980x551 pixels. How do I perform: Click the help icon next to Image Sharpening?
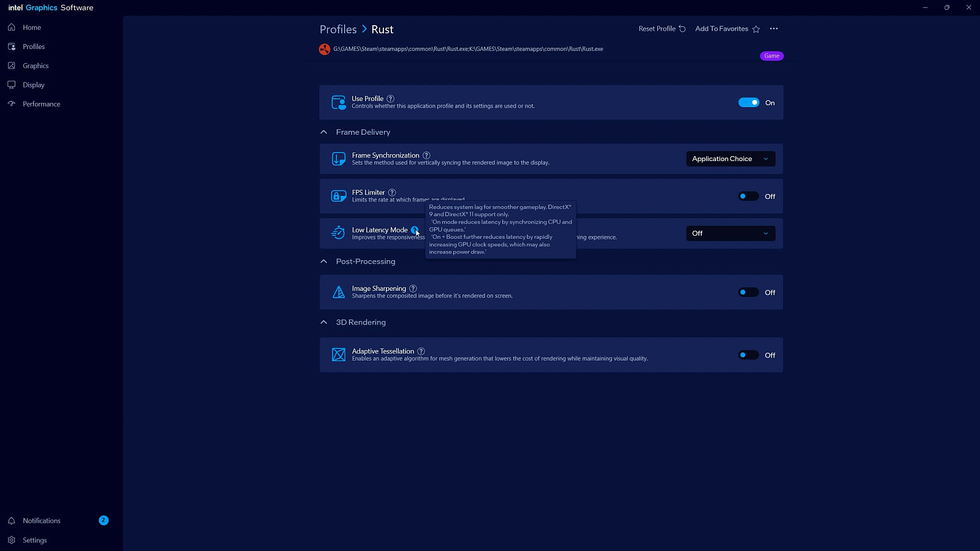point(413,288)
